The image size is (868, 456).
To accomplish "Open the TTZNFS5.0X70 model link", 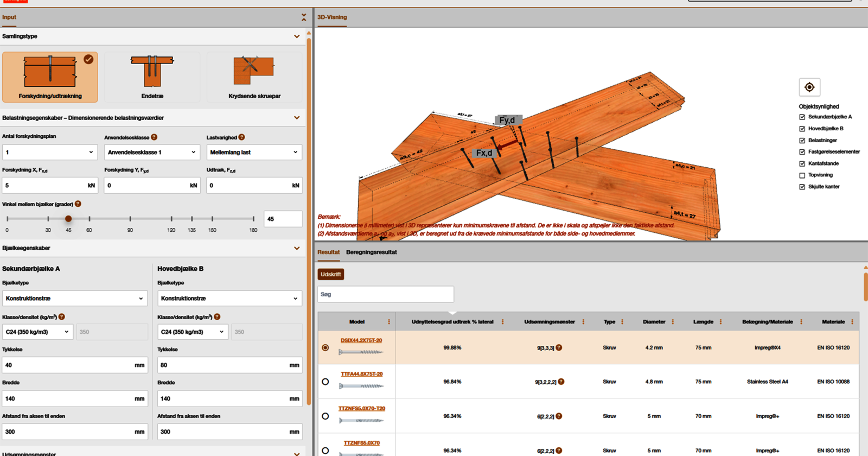I will click(x=362, y=443).
